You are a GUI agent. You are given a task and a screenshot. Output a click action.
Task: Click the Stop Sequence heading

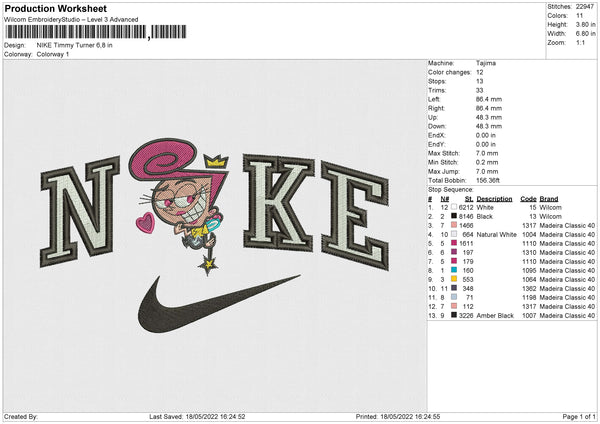coord(451,190)
